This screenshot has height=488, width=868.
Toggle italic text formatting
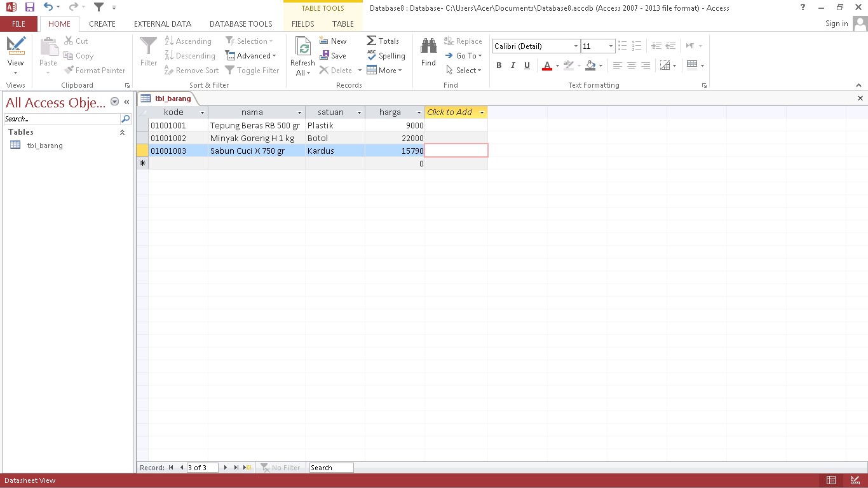(513, 65)
